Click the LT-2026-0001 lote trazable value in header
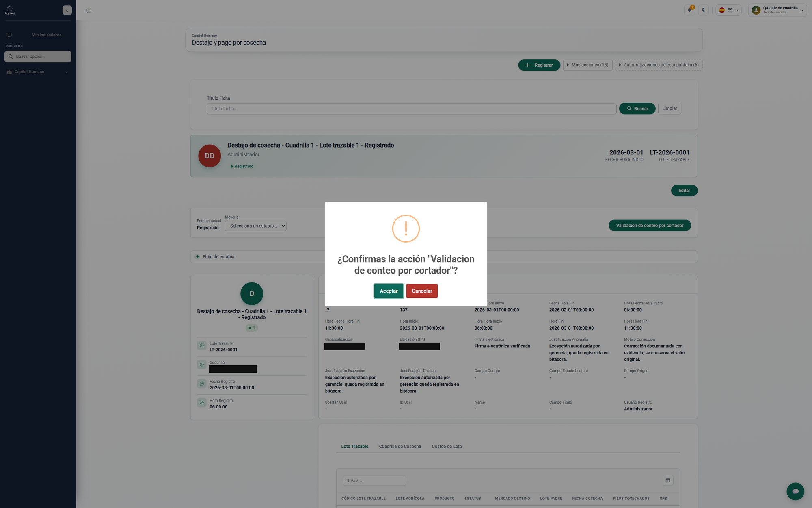 pyautogui.click(x=669, y=153)
